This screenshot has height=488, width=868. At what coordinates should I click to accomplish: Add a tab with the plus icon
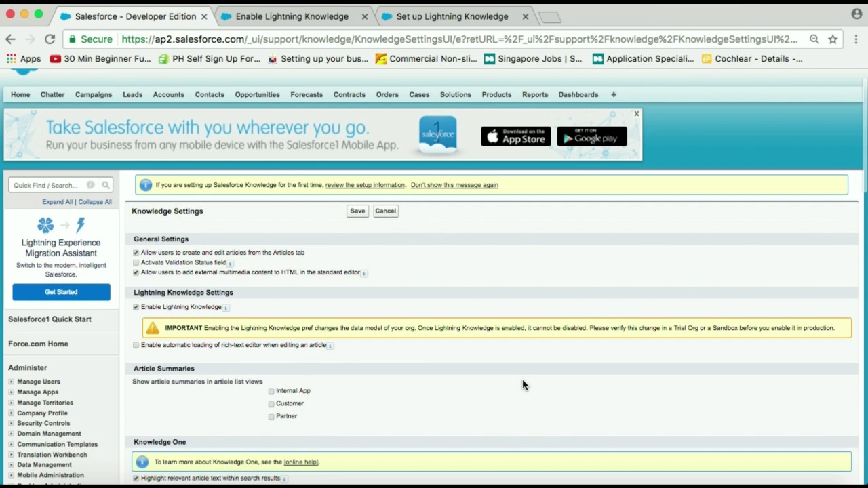click(x=614, y=95)
